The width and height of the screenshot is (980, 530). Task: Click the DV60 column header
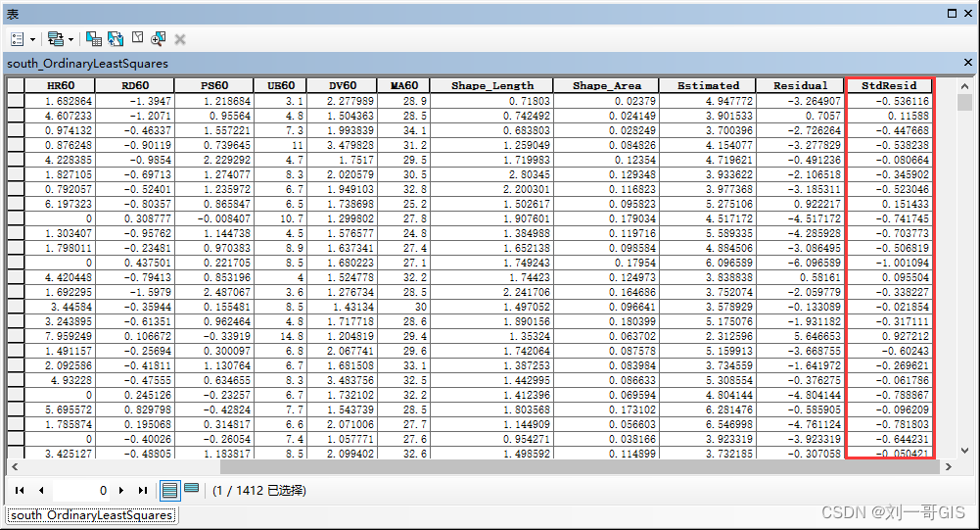click(x=343, y=86)
